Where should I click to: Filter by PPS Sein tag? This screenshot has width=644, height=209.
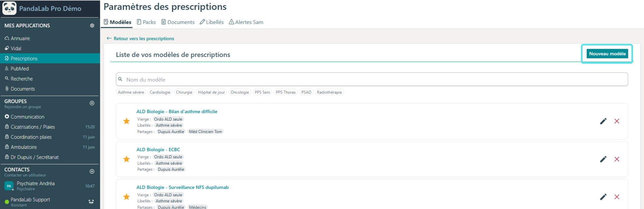tap(262, 92)
